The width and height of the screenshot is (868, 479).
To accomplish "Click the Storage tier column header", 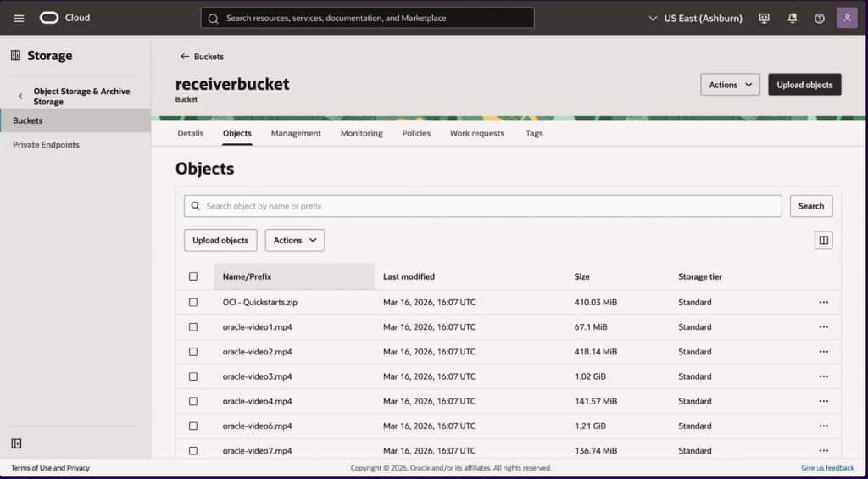I will (x=700, y=276).
